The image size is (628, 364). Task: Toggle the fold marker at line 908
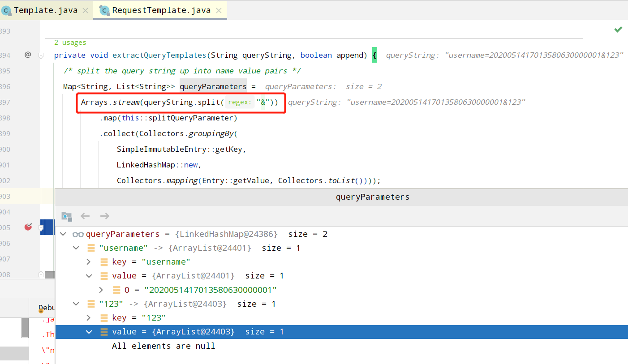click(x=40, y=274)
